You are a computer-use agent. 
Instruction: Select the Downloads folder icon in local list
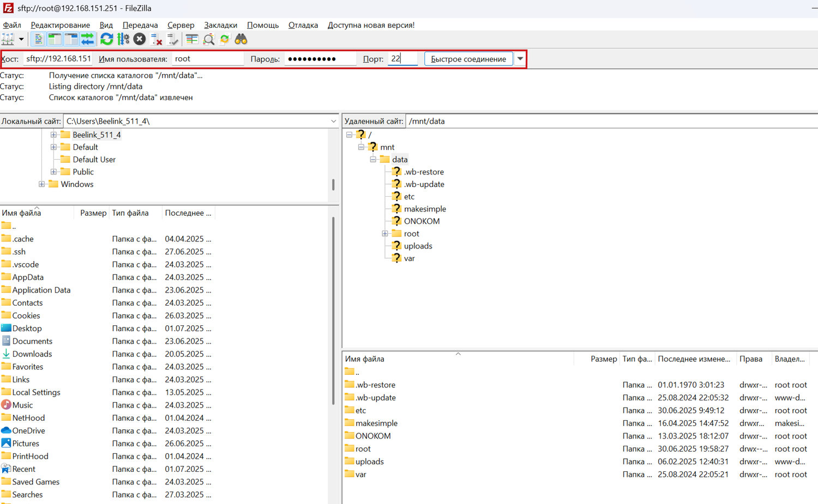[6, 354]
